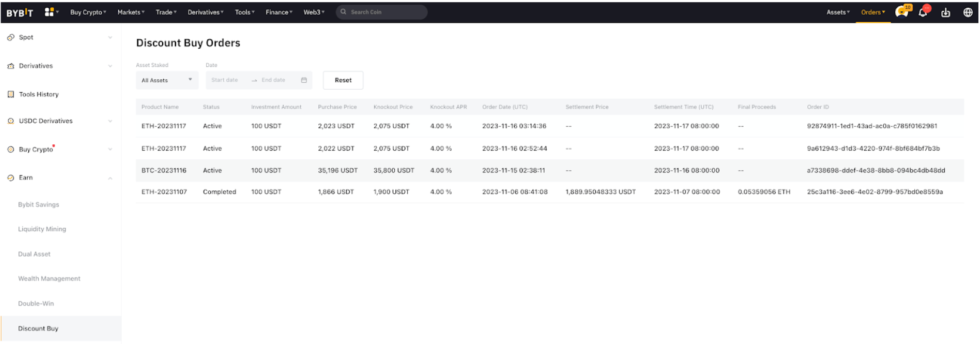Click the Start date field
The image size is (980, 344).
pyautogui.click(x=225, y=80)
